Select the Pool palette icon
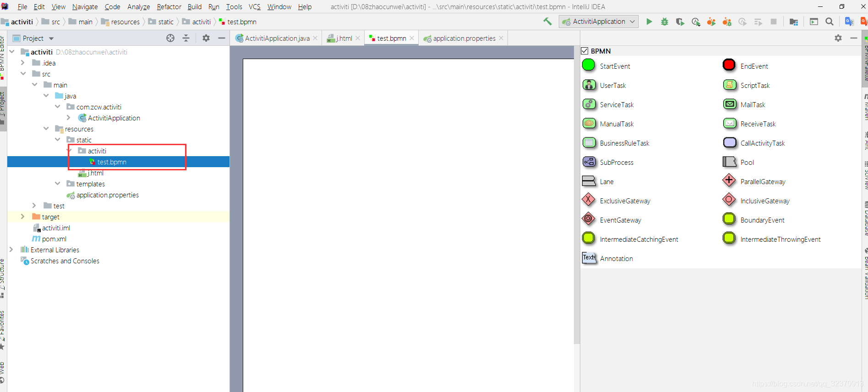 click(x=729, y=162)
